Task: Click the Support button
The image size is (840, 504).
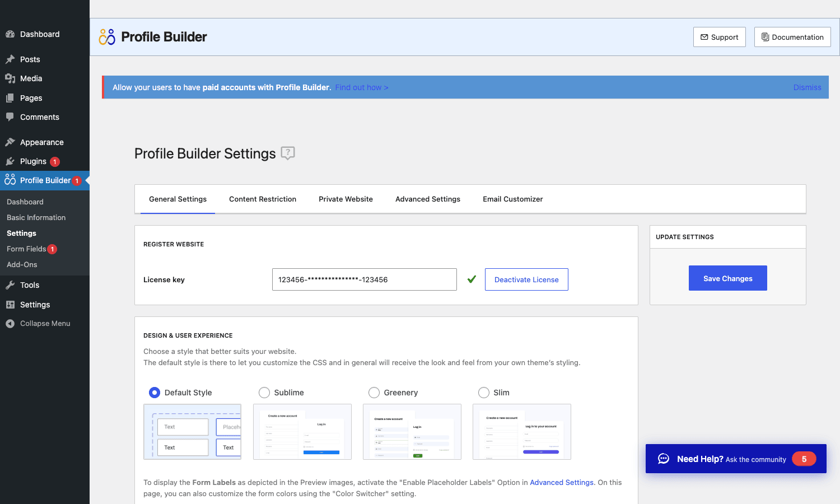Action: [x=720, y=37]
